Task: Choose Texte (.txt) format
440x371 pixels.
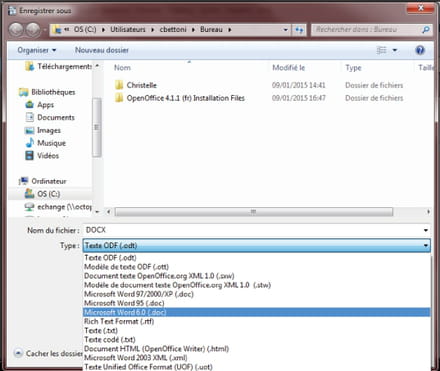Action: point(256,330)
